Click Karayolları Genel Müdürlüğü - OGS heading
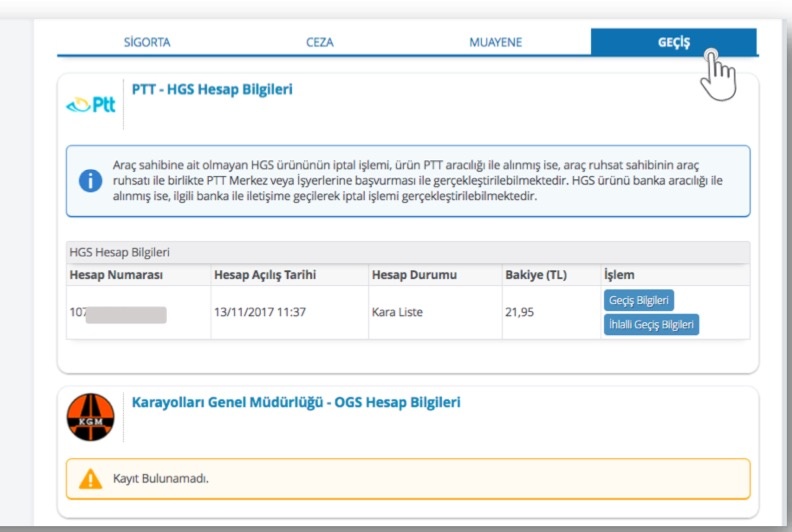 tap(296, 403)
